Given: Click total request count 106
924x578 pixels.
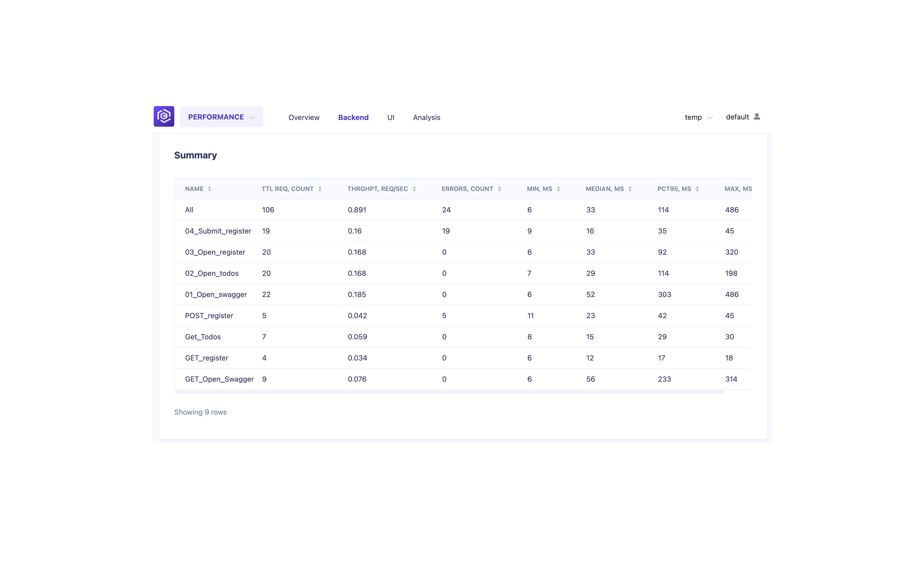Looking at the screenshot, I should (x=268, y=210).
